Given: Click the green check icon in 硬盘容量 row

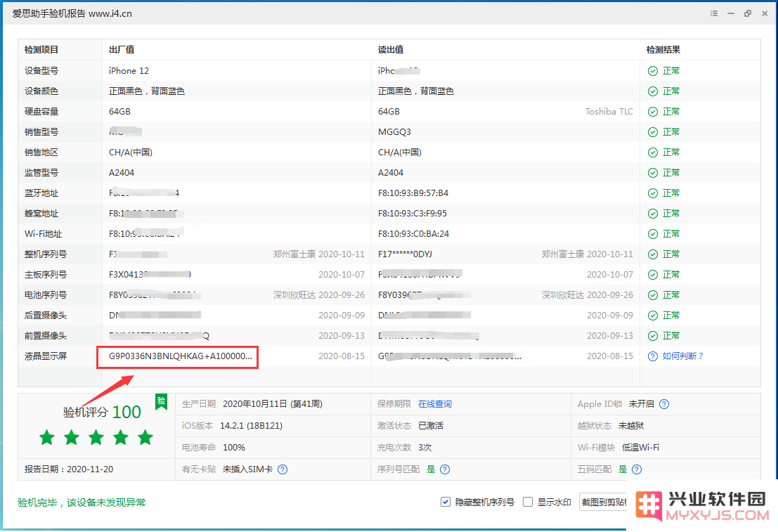Looking at the screenshot, I should [653, 112].
